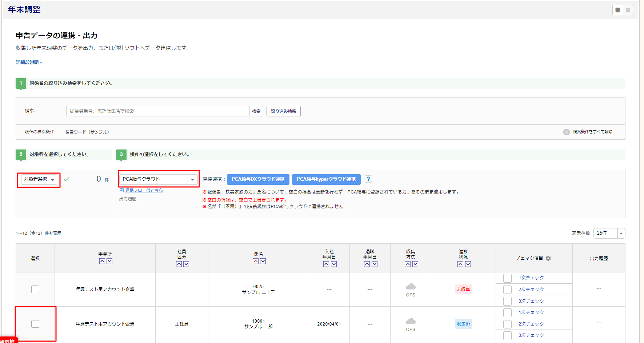Focus the employee number or name search field
Viewport: 644px width, 343px height.
click(x=158, y=111)
